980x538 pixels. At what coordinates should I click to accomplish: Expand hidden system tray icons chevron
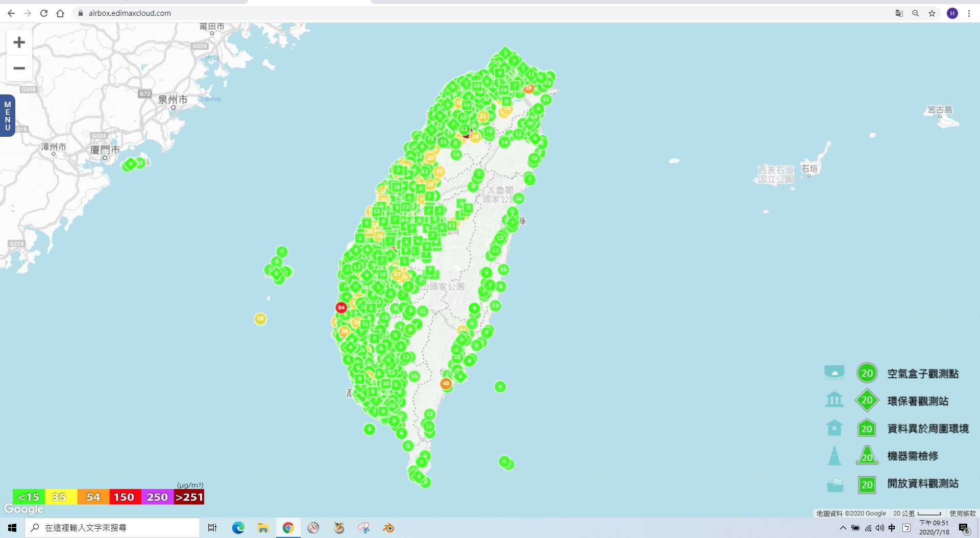(843, 528)
